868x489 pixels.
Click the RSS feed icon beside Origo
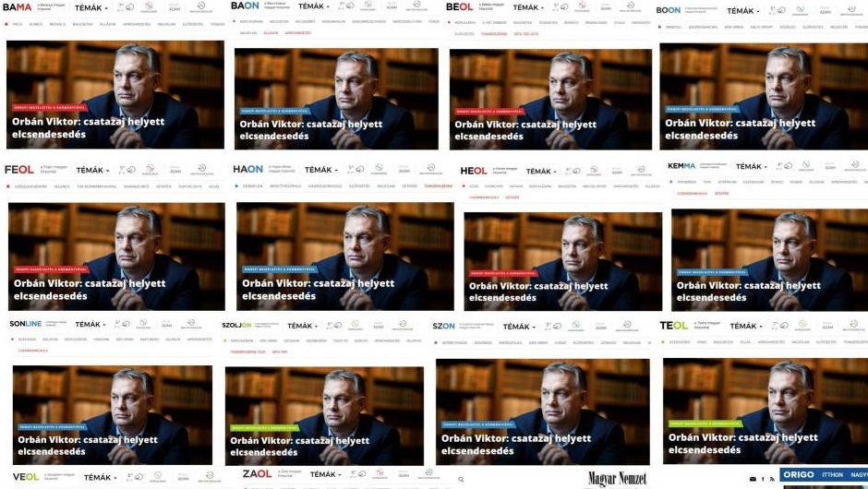click(772, 479)
